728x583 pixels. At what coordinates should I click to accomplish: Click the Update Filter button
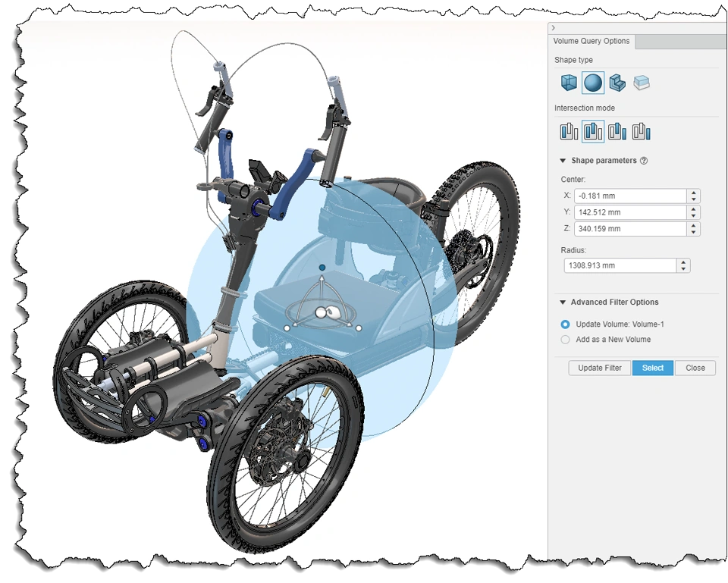(x=599, y=368)
